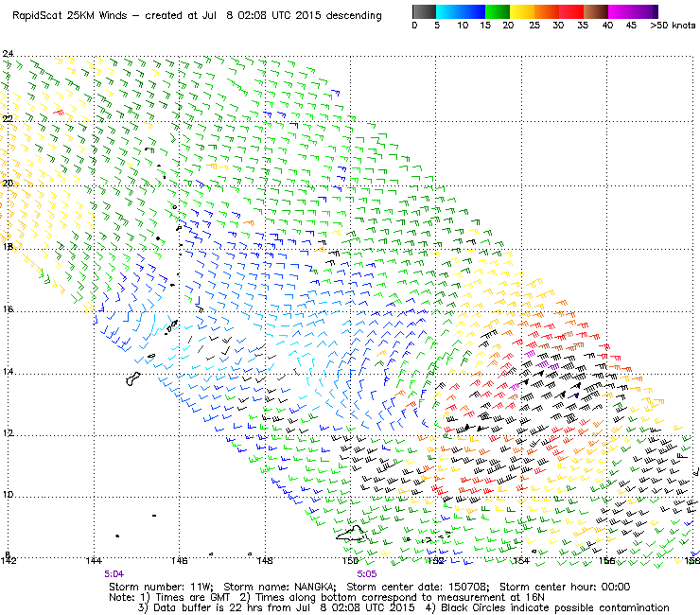Viewport: 700px width, 615px height.
Task: Select the orange 25-30 knots legend swatch
Action: pos(547,11)
